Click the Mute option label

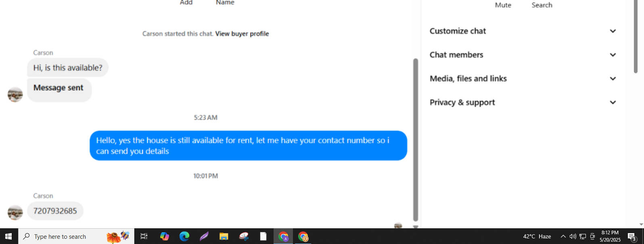click(x=503, y=5)
